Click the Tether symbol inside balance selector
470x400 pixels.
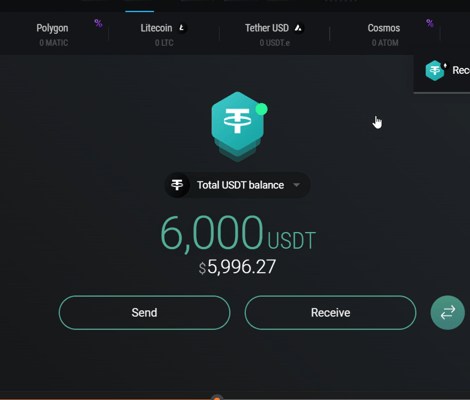(177, 185)
